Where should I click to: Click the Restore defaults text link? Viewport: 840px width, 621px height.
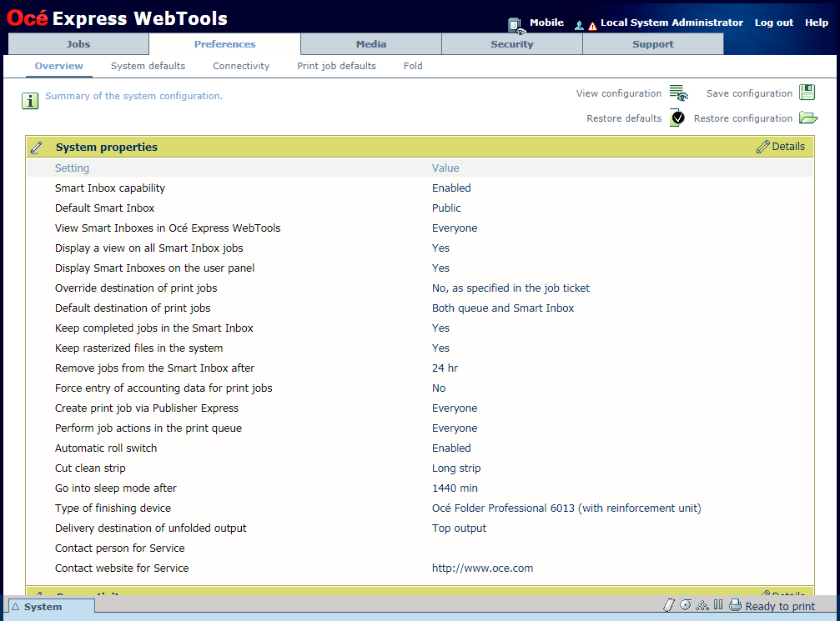624,118
